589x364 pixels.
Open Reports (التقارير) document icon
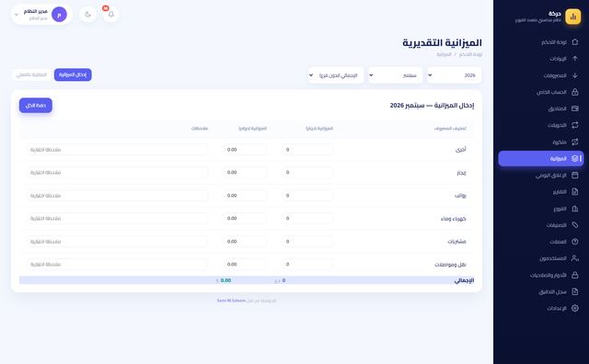click(x=574, y=192)
